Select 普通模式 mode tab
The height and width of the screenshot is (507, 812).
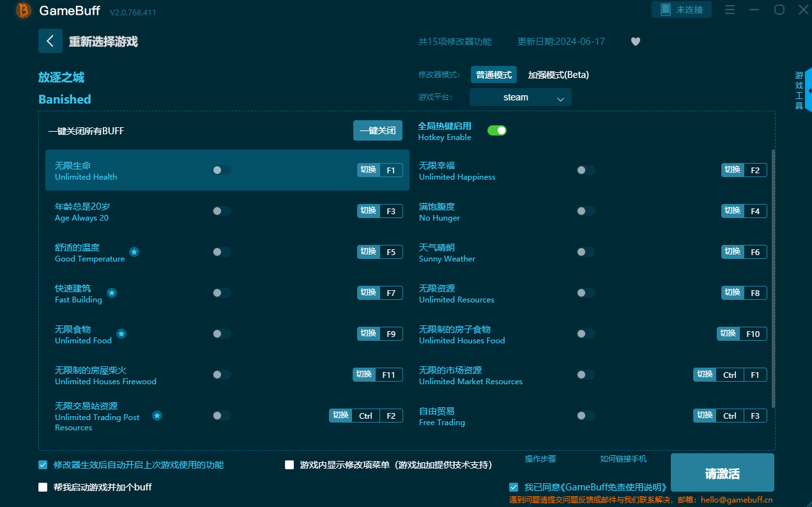click(x=494, y=75)
